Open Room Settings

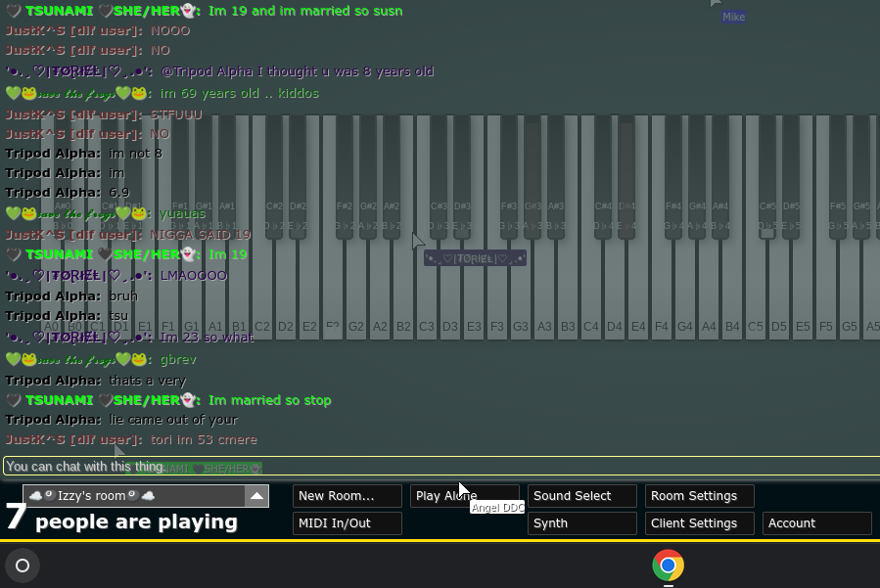pos(699,496)
